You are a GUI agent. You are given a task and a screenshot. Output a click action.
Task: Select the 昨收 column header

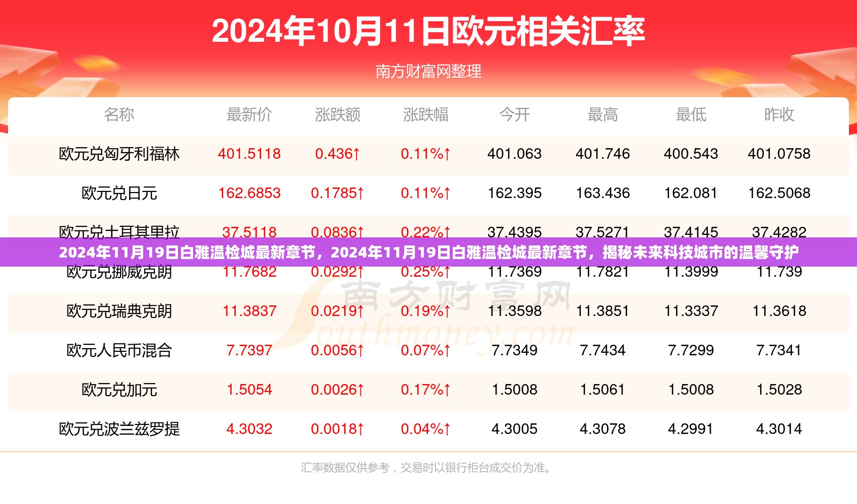point(779,114)
